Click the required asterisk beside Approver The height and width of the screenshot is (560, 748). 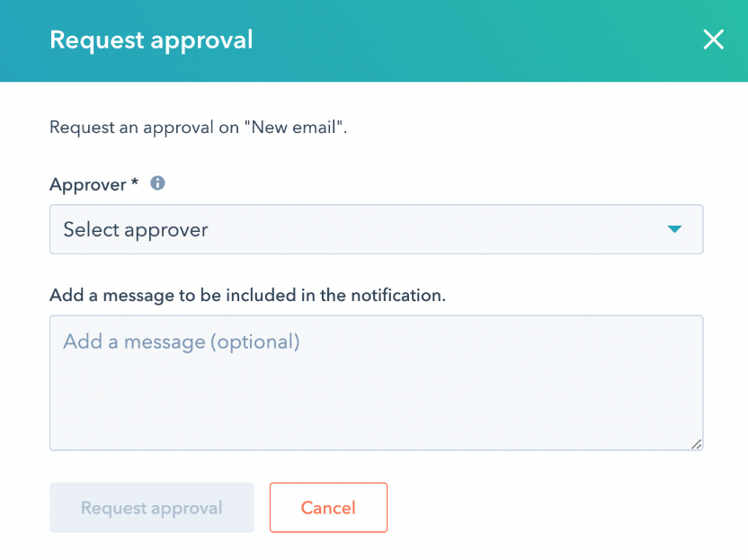(135, 182)
